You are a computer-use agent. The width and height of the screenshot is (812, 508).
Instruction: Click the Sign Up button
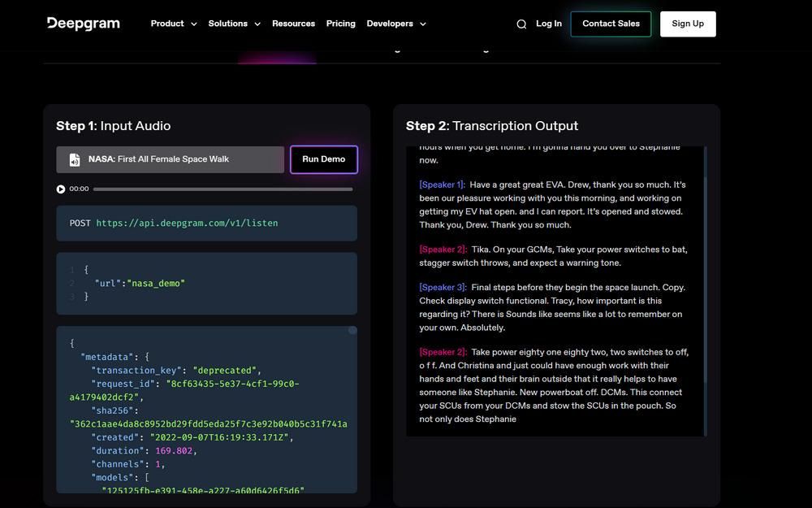point(688,24)
